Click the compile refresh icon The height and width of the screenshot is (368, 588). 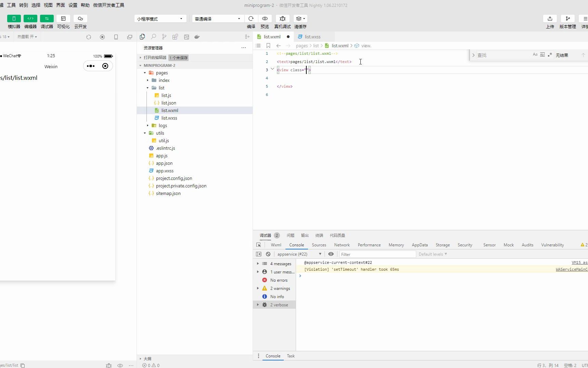coord(251,19)
